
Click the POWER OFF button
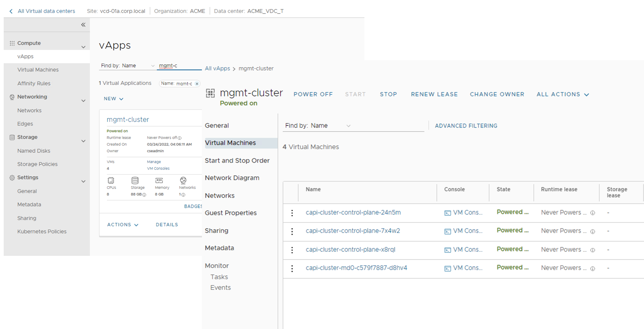(x=313, y=94)
